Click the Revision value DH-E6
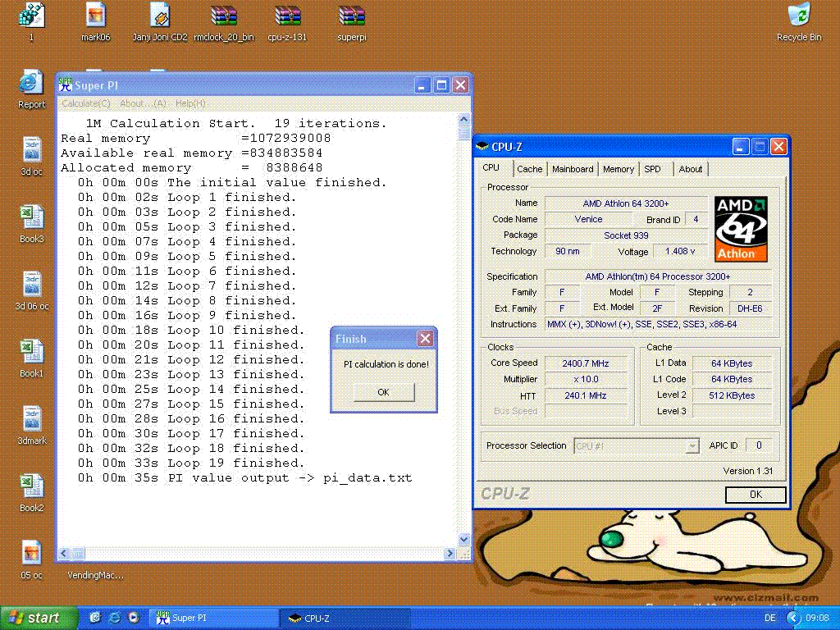840x630 pixels. point(750,308)
